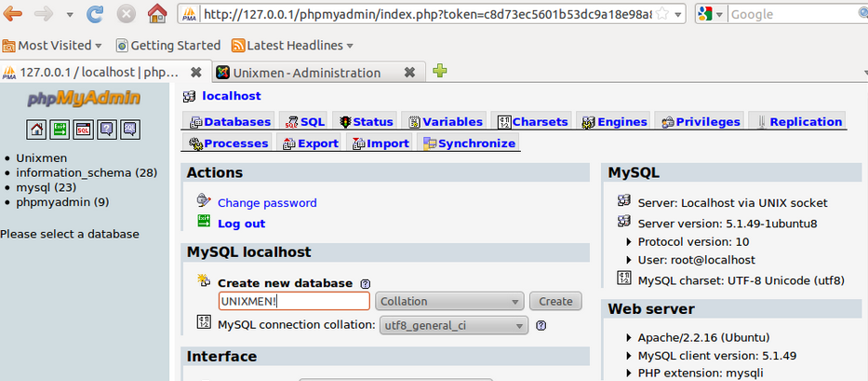Open the SQL query window icon
Image resolution: width=868 pixels, height=381 pixels.
point(84,129)
